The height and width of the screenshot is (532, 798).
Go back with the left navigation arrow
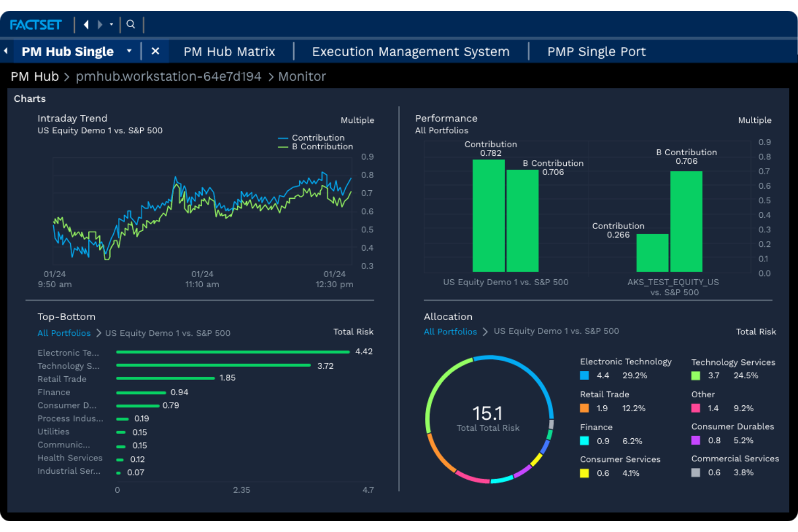86,24
